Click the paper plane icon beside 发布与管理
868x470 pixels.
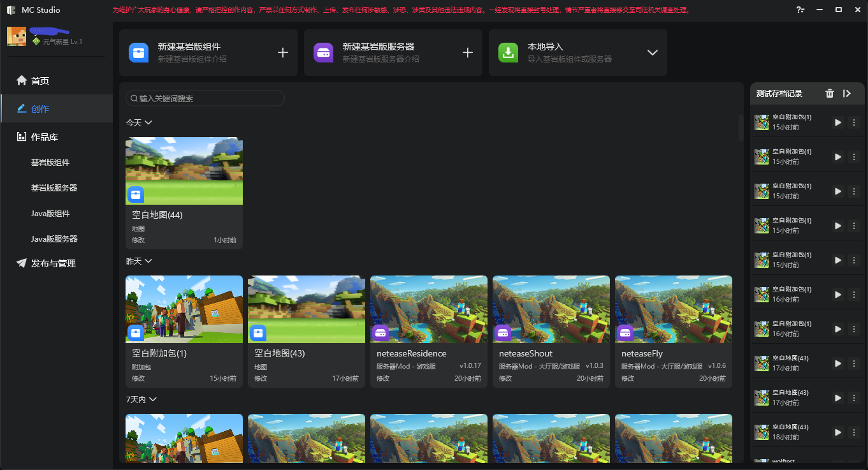pos(22,263)
